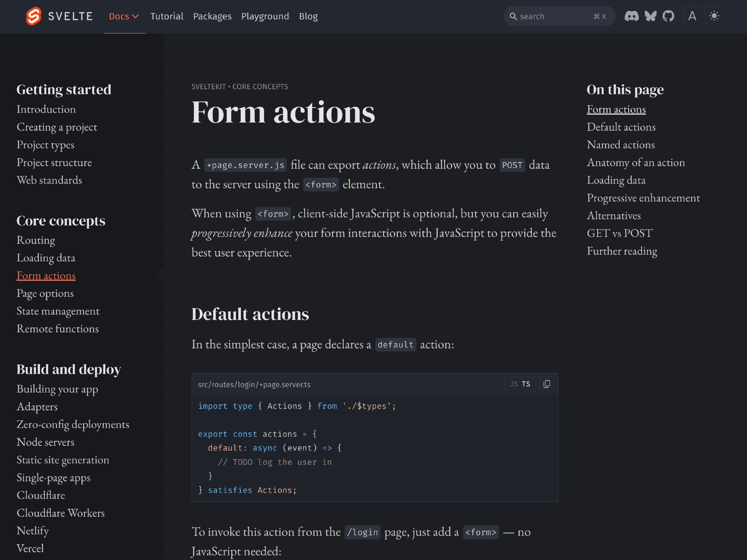Click the search input field

pyautogui.click(x=553, y=16)
